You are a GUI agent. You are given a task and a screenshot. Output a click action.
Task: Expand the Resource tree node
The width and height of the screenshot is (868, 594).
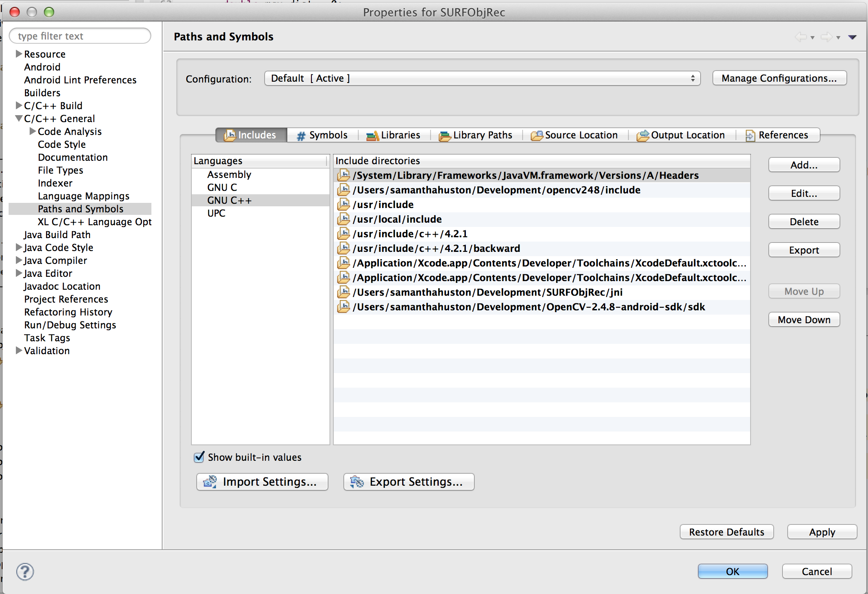[x=19, y=54]
